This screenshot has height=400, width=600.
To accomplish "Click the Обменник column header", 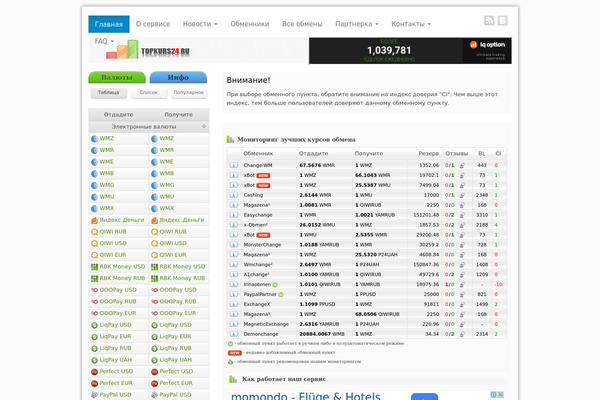I will (258, 153).
